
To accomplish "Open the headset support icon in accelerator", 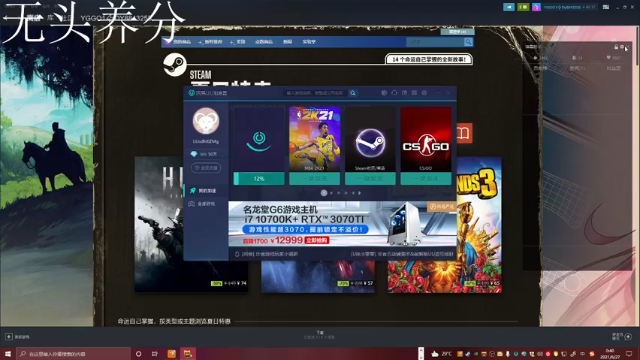I will click(x=394, y=93).
